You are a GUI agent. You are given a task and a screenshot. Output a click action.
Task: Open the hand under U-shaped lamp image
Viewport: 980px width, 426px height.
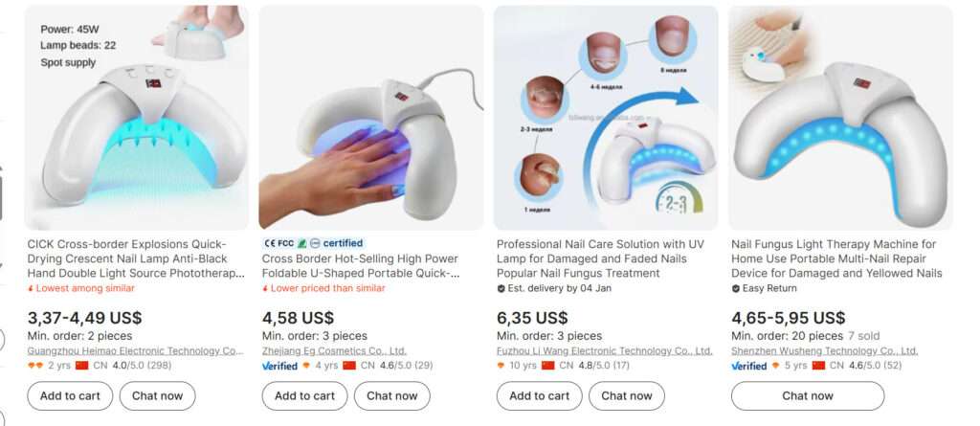click(371, 118)
